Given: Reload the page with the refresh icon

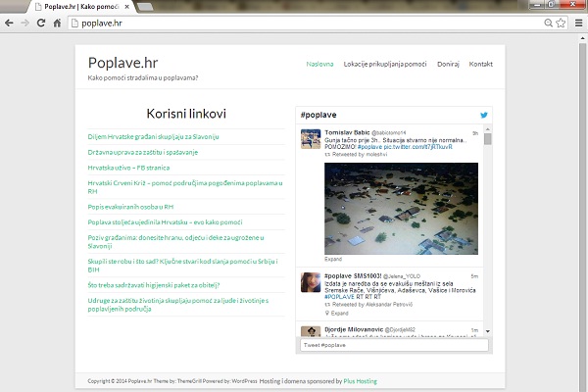Looking at the screenshot, I should tap(41, 23).
